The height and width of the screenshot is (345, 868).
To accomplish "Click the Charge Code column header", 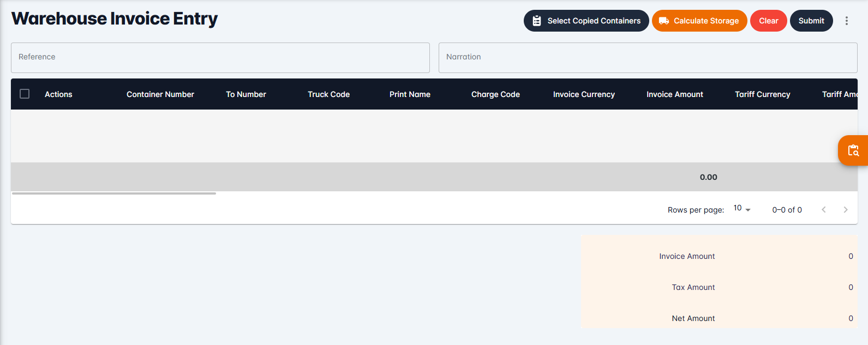I will point(495,94).
